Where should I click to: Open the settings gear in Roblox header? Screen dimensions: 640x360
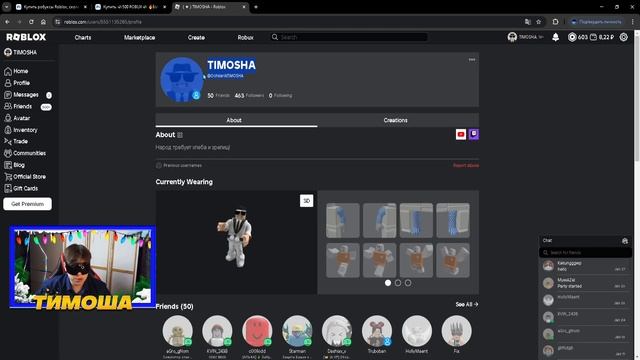click(624, 37)
